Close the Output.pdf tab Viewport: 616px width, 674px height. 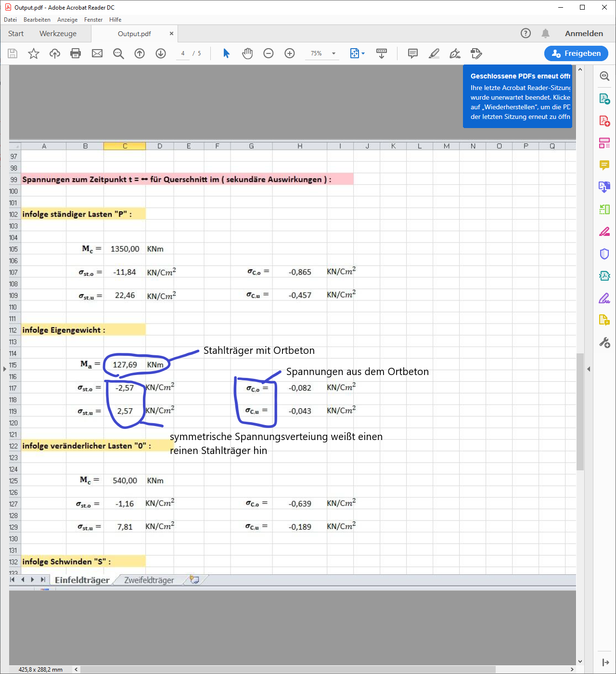point(171,34)
